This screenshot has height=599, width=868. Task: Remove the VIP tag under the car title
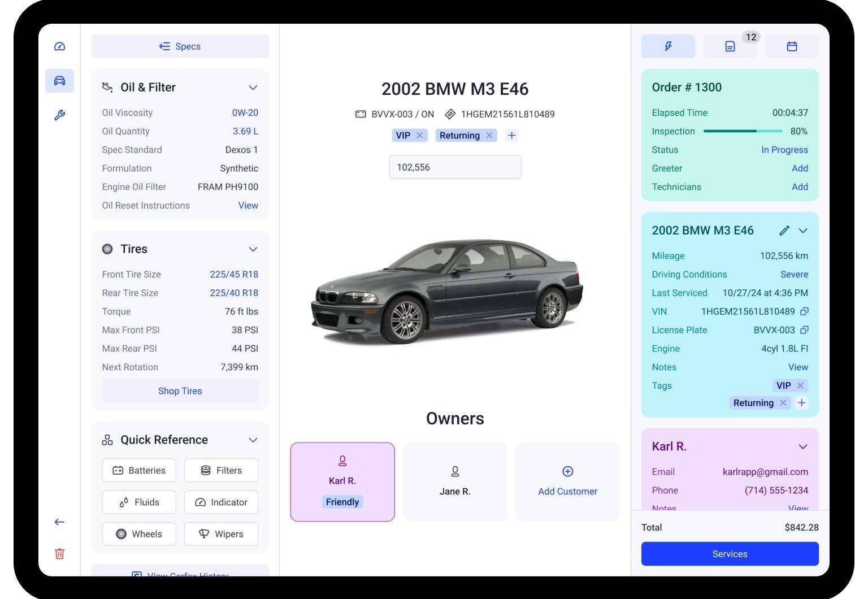pos(419,135)
